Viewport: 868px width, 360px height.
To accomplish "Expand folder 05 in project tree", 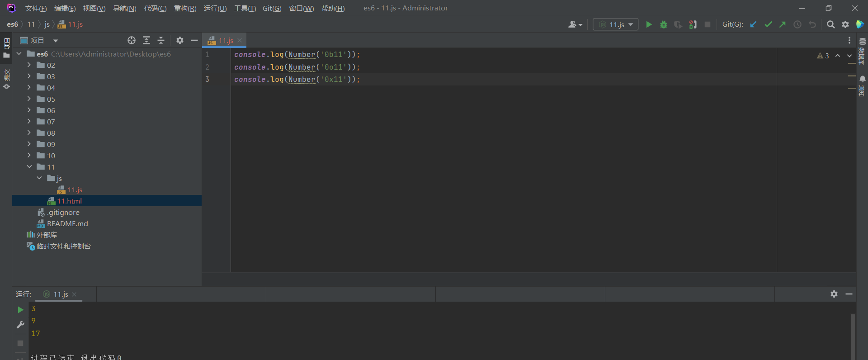I will click(29, 99).
